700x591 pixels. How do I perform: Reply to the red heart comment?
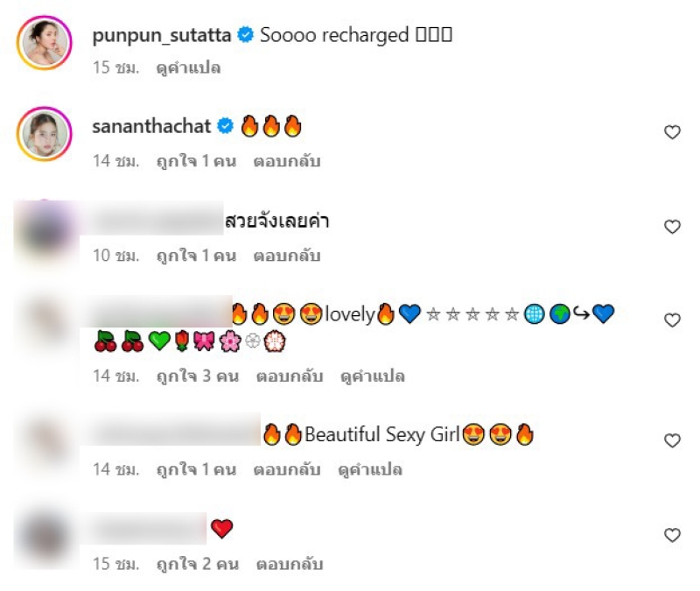coord(290,564)
